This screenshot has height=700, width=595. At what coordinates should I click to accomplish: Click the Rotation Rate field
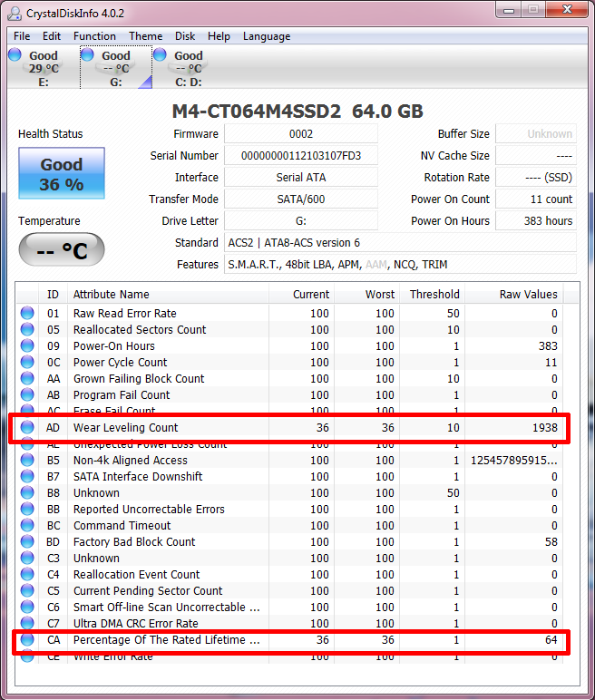pyautogui.click(x=536, y=177)
